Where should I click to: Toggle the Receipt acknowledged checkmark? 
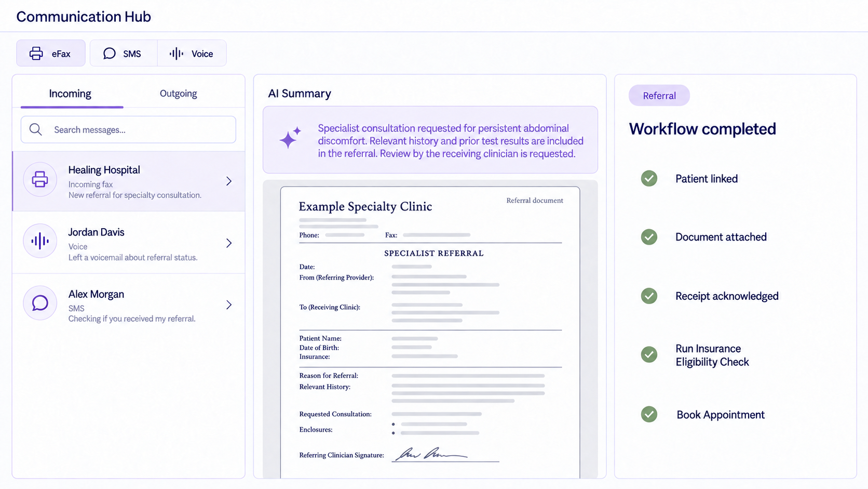point(649,296)
